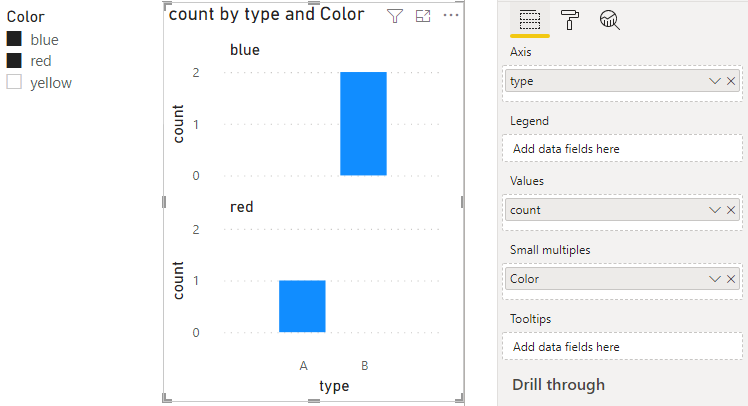Click the 'blue' small multiple heading
Image resolution: width=748 pixels, height=406 pixels.
click(245, 50)
